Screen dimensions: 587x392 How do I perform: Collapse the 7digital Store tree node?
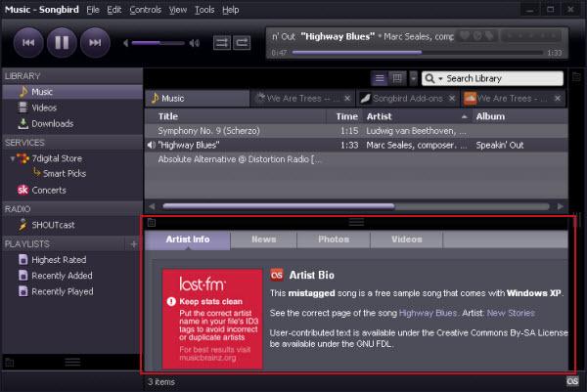(x=13, y=158)
